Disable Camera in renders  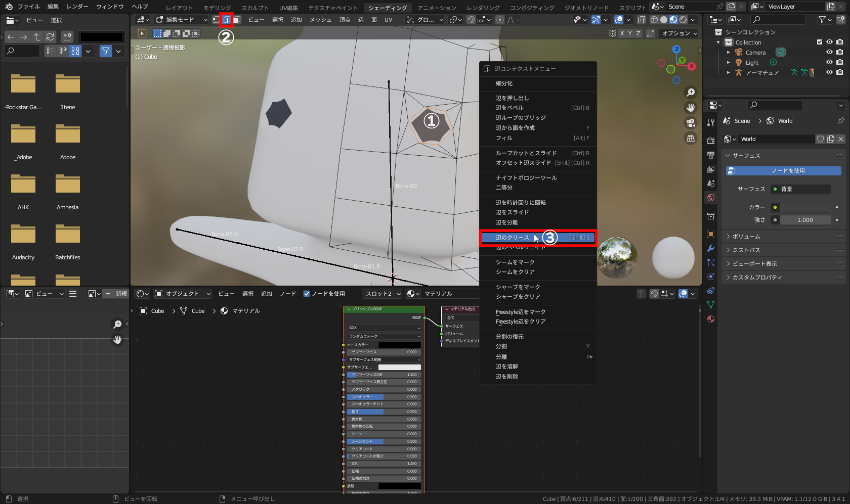tap(840, 52)
